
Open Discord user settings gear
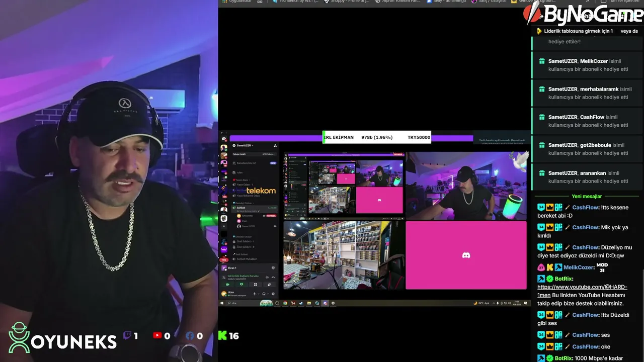[x=273, y=294]
